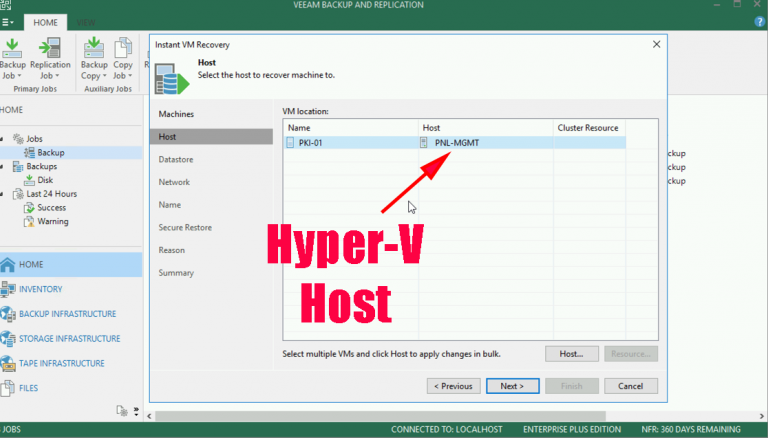Image resolution: width=768 pixels, height=438 pixels.
Task: Sort by Cluster Resource column header
Action: (589, 128)
